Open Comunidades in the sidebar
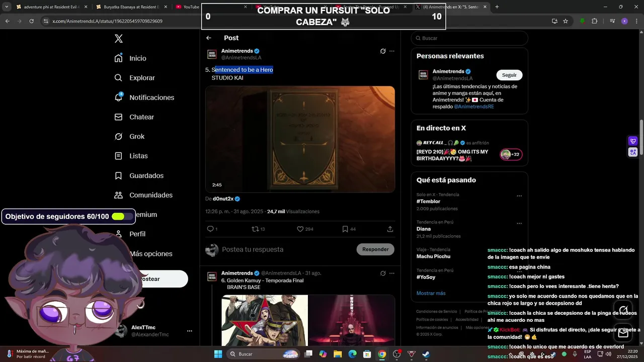 [x=144, y=195]
